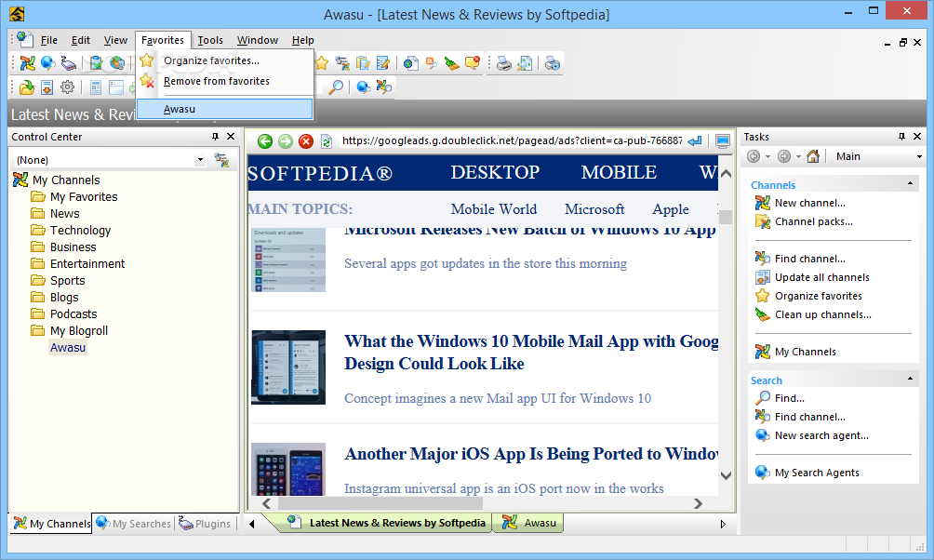This screenshot has height=560, width=934.
Task: Click Update all channels task link
Action: pos(822,277)
